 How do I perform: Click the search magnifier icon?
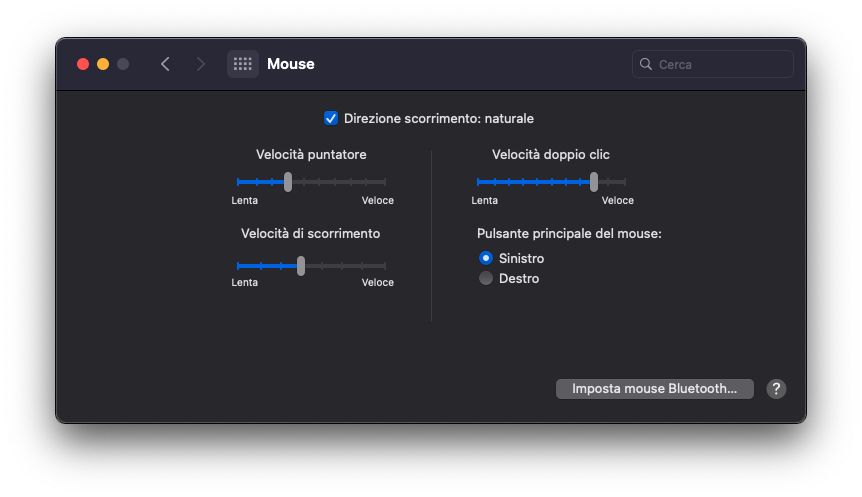(646, 64)
